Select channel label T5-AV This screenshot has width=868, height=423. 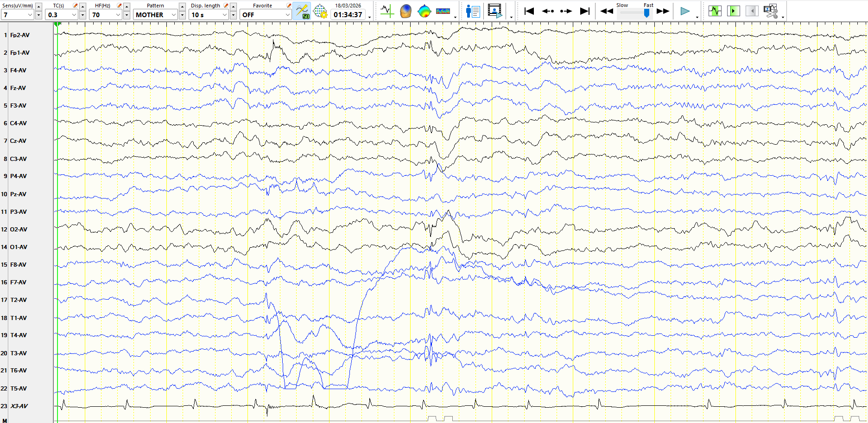tap(19, 388)
